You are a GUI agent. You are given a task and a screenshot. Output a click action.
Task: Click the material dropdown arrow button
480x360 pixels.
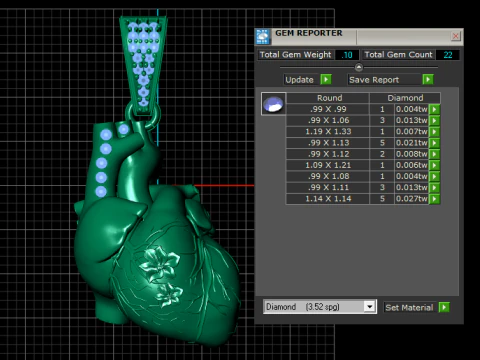tap(369, 307)
